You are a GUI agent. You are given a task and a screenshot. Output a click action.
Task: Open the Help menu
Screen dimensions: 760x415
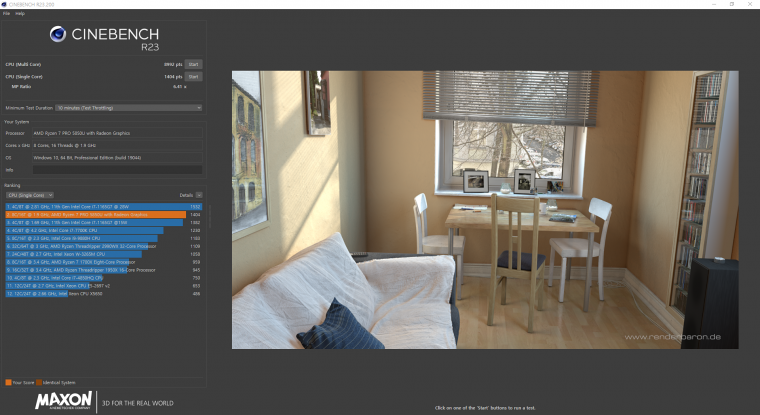pyautogui.click(x=20, y=14)
